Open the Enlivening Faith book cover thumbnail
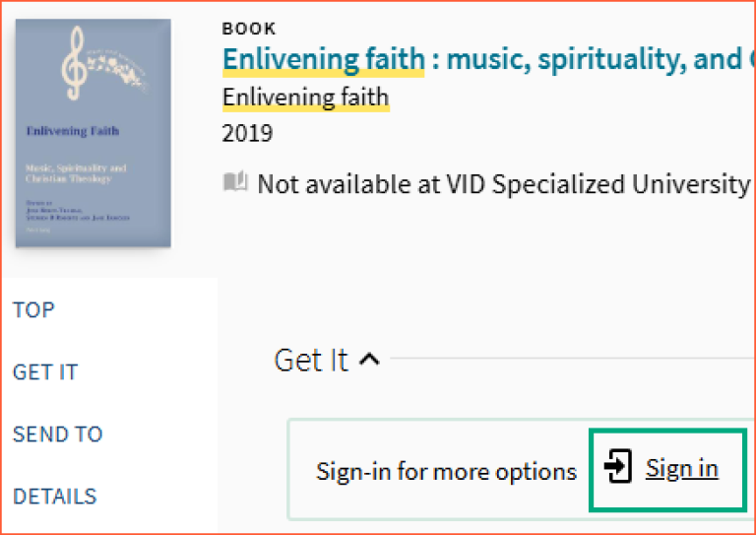 point(93,133)
